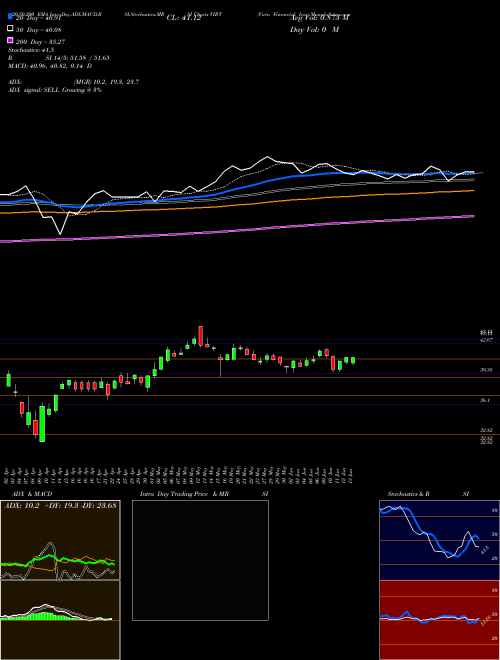Click the blue stochastics chart panel
Screen dimensions: 500x660
[x=440, y=540]
